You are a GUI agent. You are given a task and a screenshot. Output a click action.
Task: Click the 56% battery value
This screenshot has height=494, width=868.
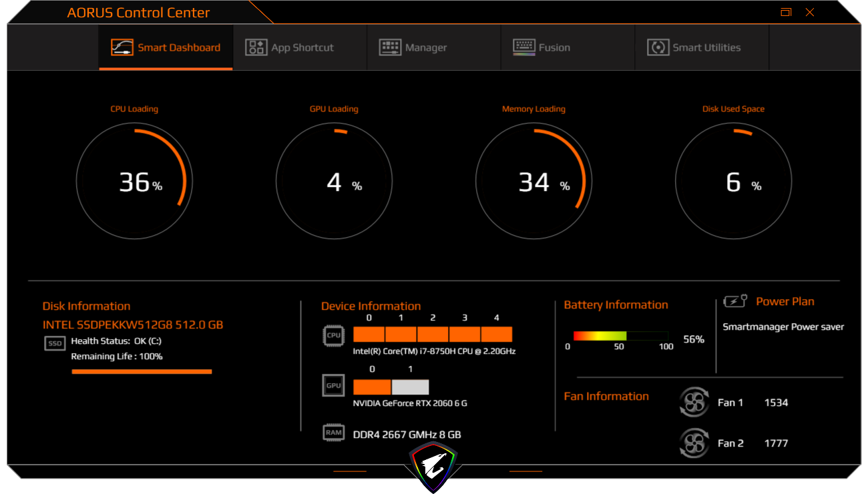694,339
